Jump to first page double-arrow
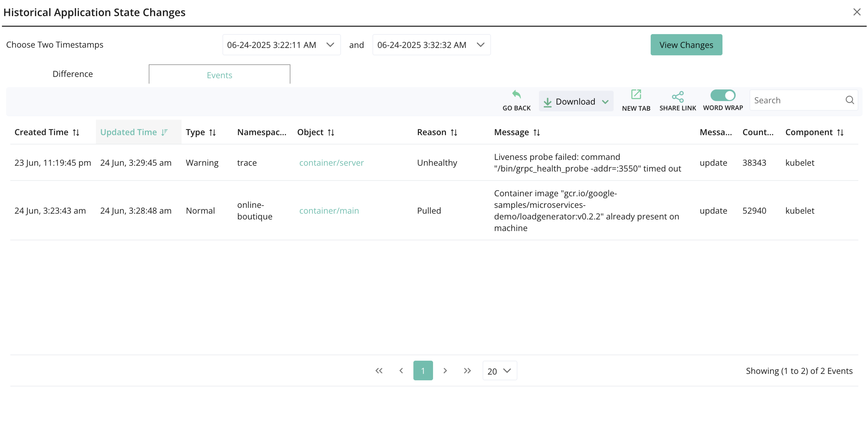 pyautogui.click(x=379, y=370)
